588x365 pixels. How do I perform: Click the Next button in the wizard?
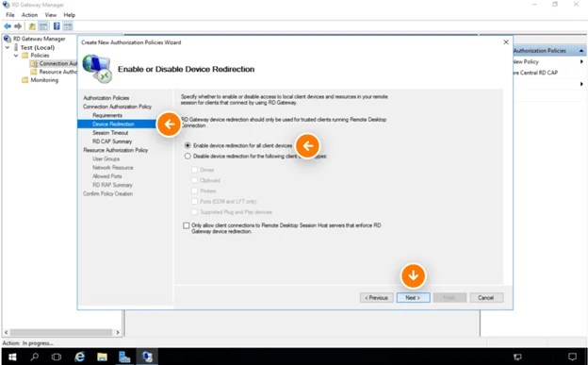[x=414, y=298]
